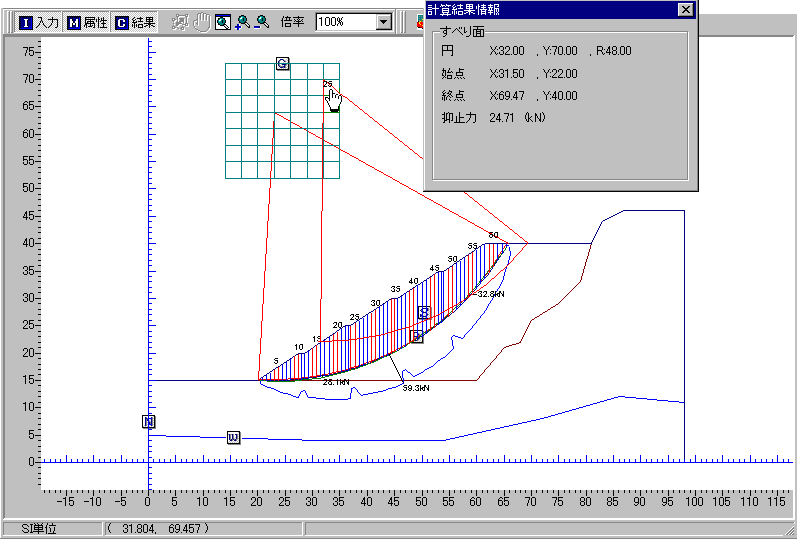The image size is (798, 539).
Task: Click the zoom in magnifier icon
Action: coord(242,22)
